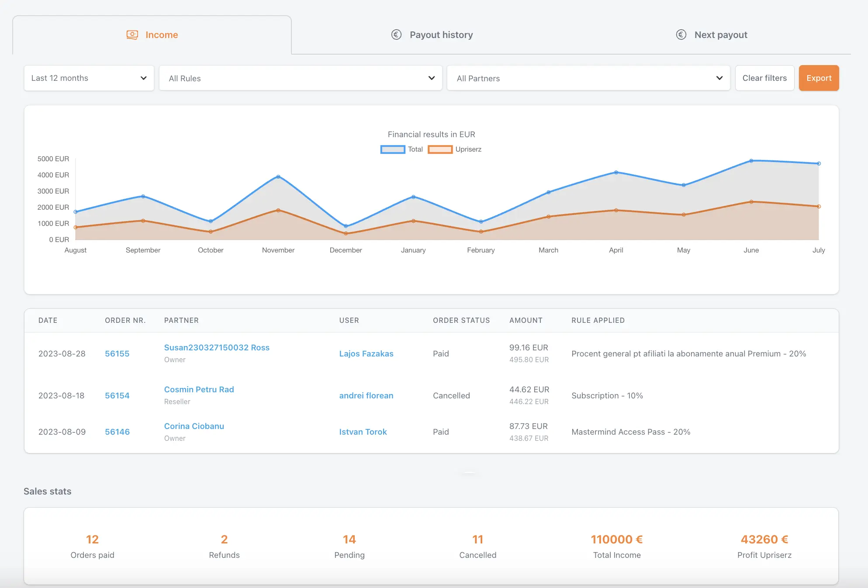The width and height of the screenshot is (868, 588).
Task: Open partner Susan230327150032 Ross
Action: [x=217, y=347]
